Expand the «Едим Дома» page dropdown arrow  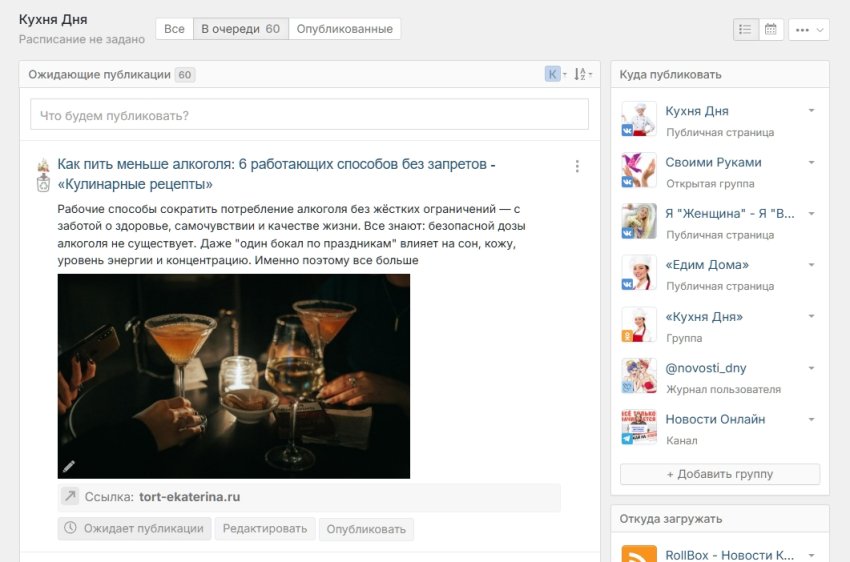(x=812, y=265)
